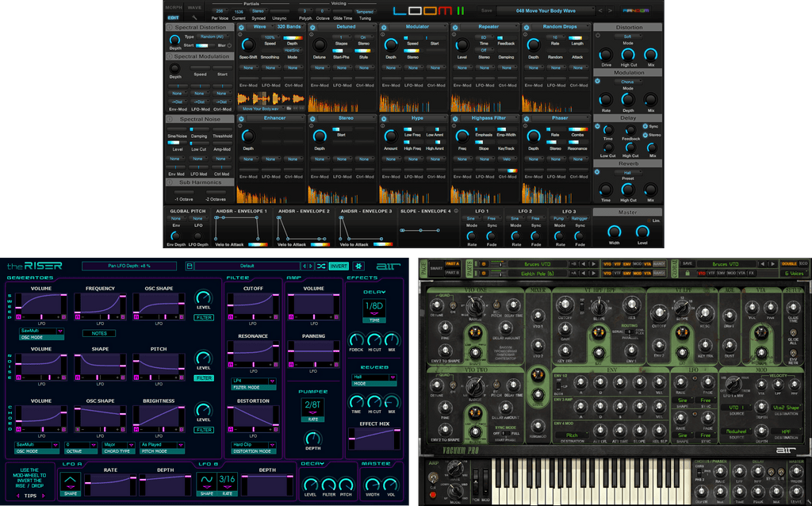Select the PART A tab in Vacuum Pro
This screenshot has width=812, height=506.
[452, 264]
